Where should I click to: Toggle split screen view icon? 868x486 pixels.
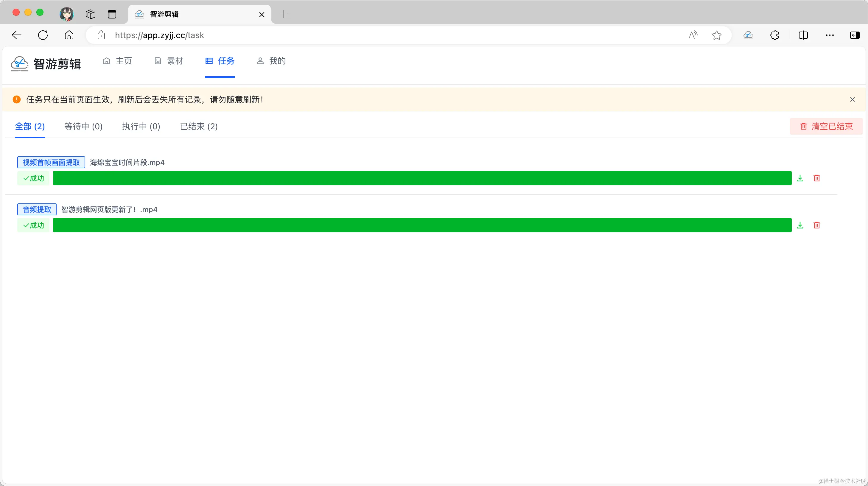click(x=803, y=35)
